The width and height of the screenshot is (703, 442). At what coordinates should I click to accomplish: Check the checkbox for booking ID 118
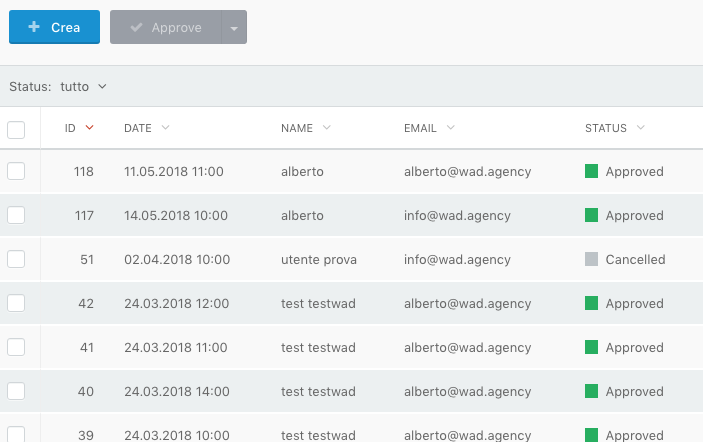16,171
